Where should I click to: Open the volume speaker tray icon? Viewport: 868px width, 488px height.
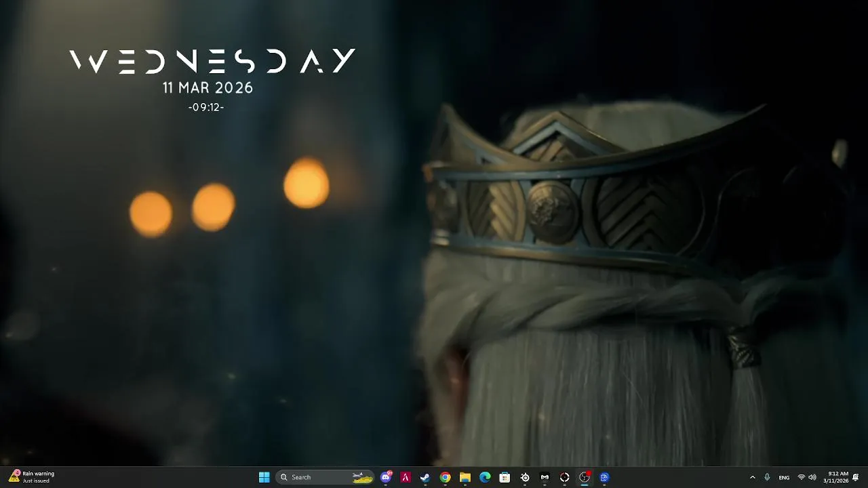(x=812, y=477)
